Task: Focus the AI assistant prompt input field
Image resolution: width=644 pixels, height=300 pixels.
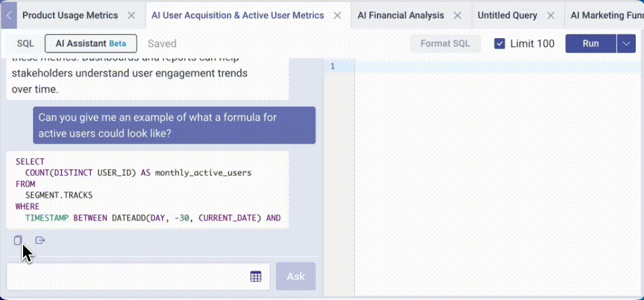Action: pyautogui.click(x=125, y=276)
